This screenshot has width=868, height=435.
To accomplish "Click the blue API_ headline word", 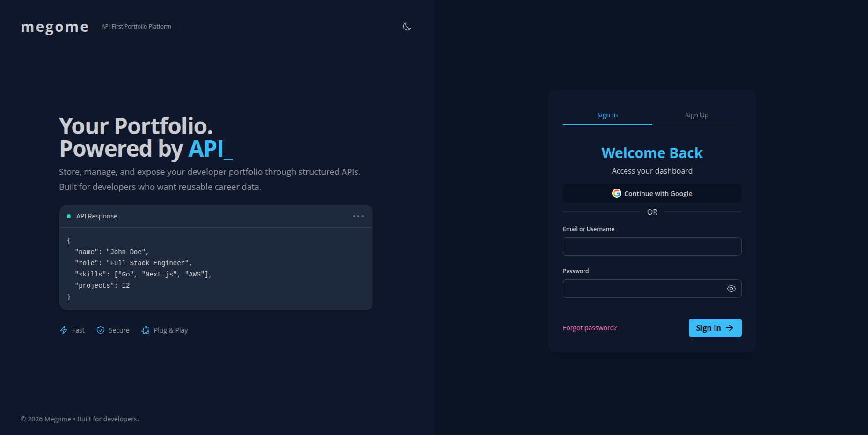I will point(211,149).
